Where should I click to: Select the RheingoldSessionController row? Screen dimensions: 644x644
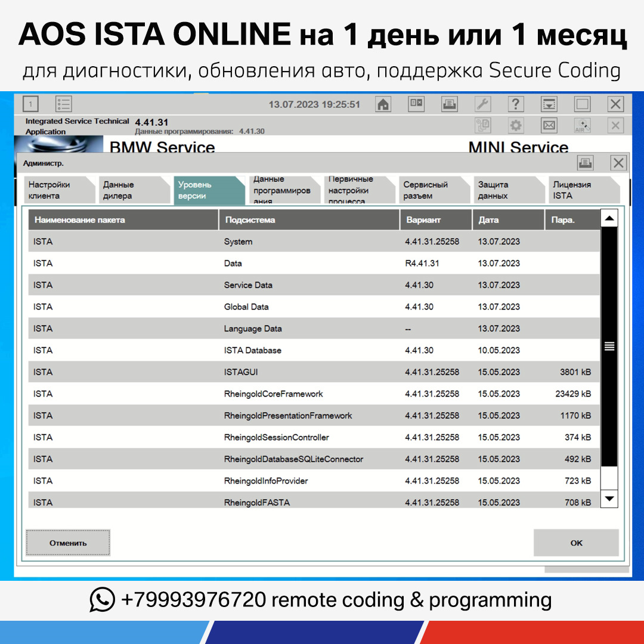coord(314,438)
